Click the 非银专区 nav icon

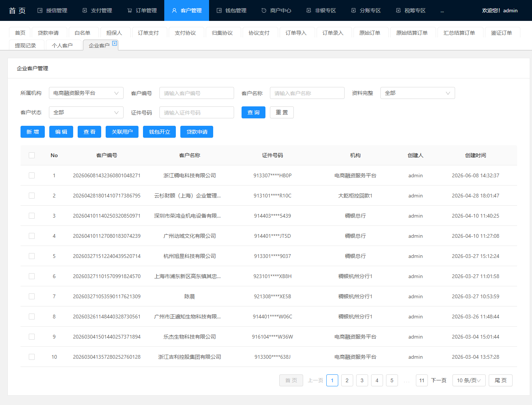(309, 10)
